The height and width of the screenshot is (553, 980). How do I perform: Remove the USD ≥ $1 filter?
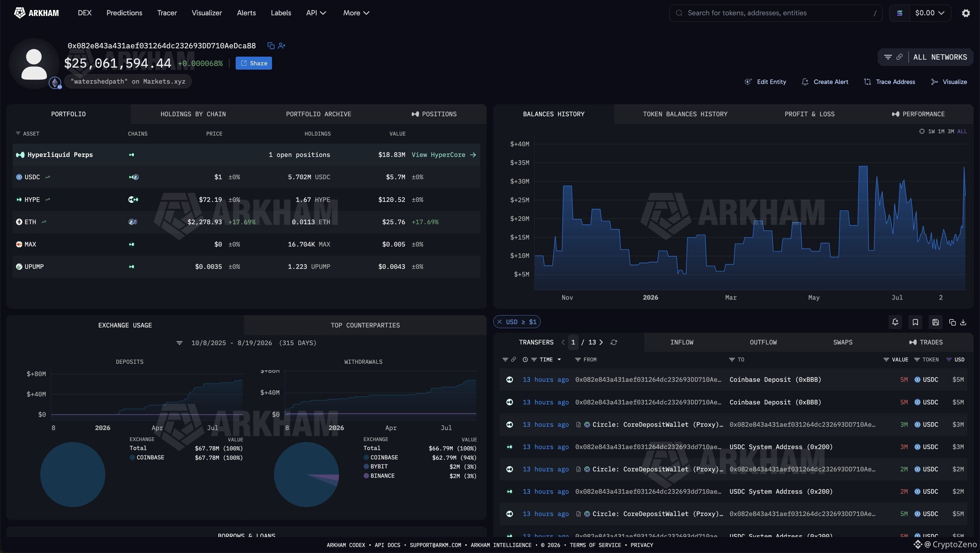click(x=500, y=322)
